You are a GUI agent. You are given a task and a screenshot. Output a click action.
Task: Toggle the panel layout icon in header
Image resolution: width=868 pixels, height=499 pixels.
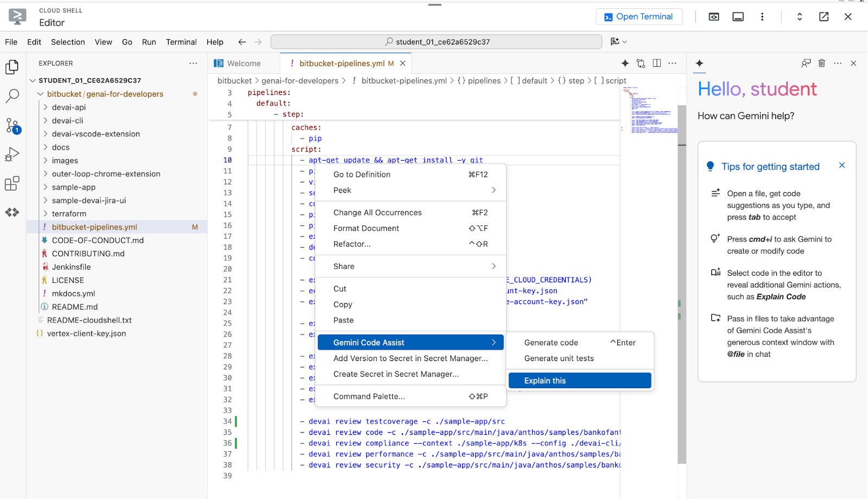point(738,17)
